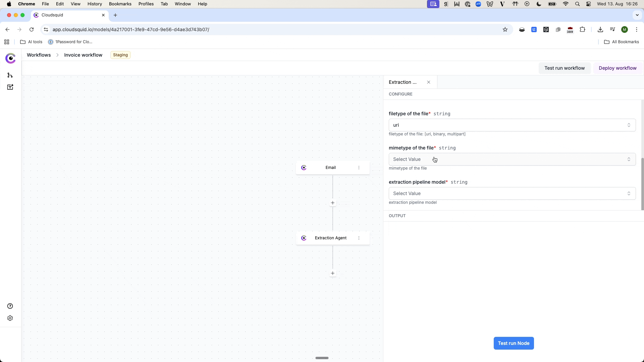This screenshot has width=644, height=362.
Task: Open filetype of the file dropdown
Action: point(512,125)
